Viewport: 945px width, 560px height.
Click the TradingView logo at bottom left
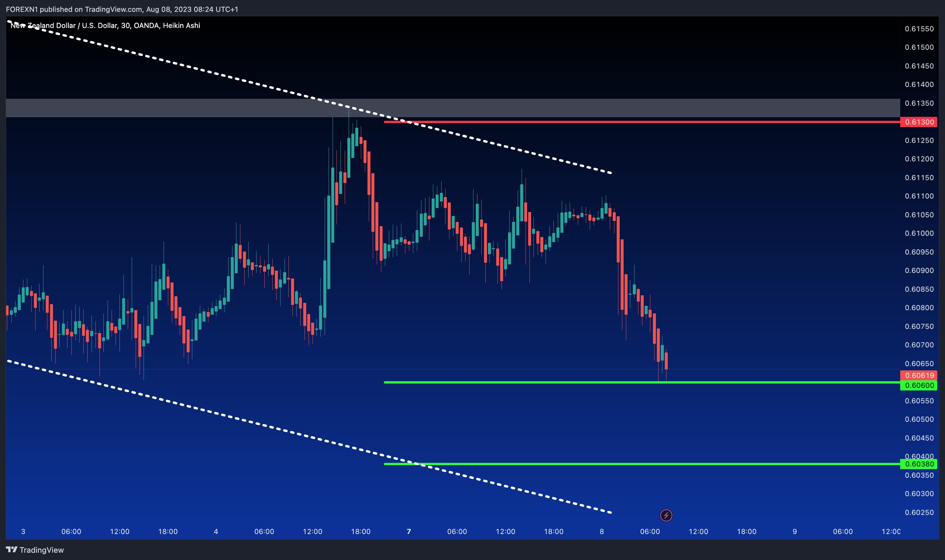click(35, 550)
